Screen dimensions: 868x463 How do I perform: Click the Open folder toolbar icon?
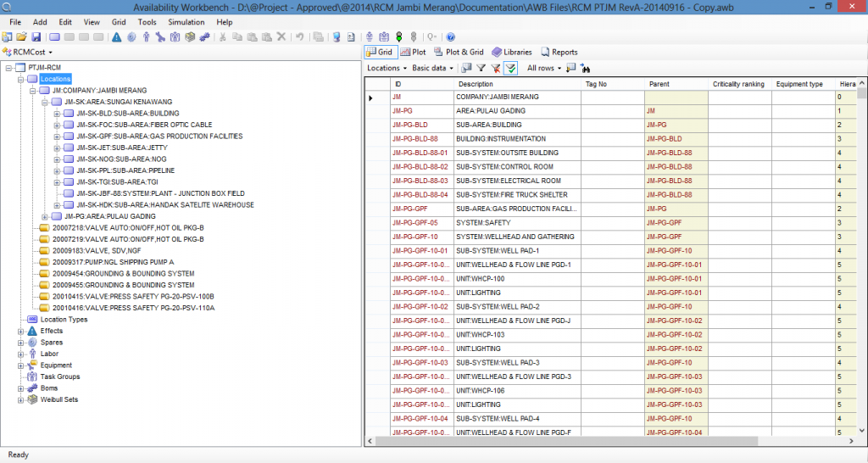coord(21,37)
